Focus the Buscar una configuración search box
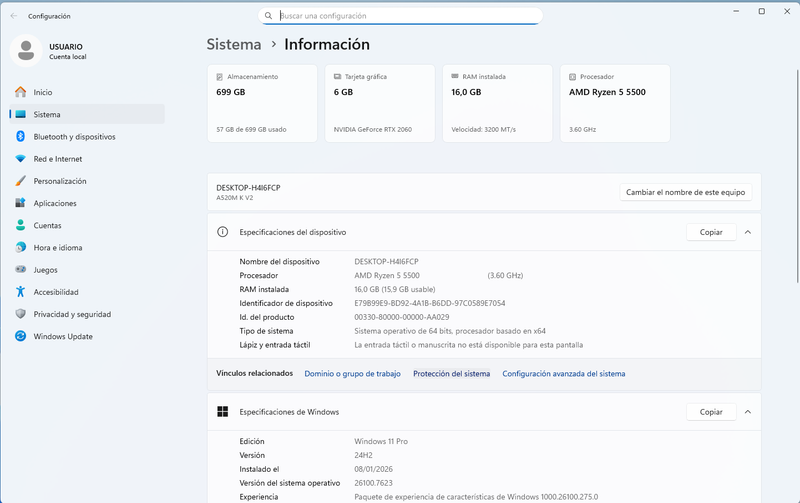The width and height of the screenshot is (800, 503). tap(401, 16)
